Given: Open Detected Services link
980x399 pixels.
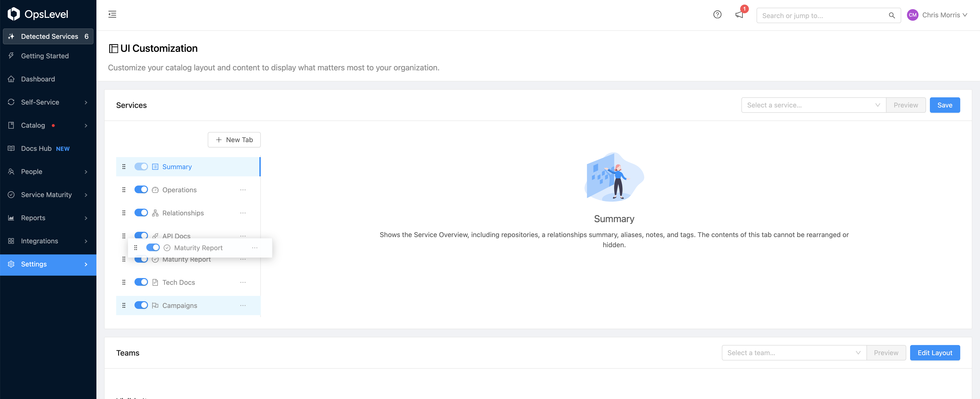Looking at the screenshot, I should (48, 36).
